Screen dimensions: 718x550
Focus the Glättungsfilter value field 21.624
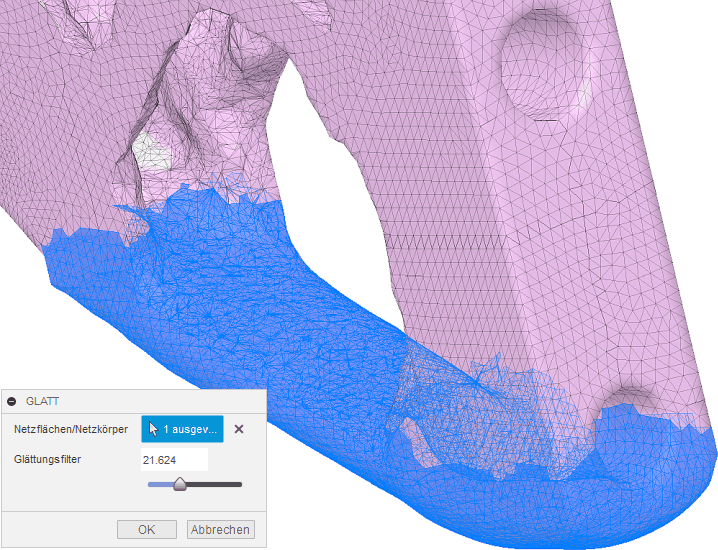pos(174,459)
